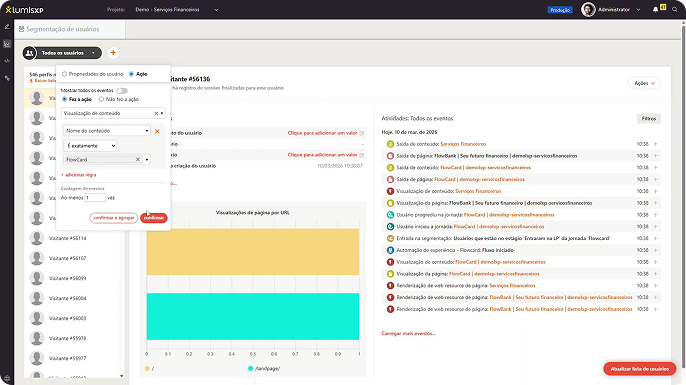The height and width of the screenshot is (385, 686).
Task: Open the notifications bell icon
Action: [x=655, y=10]
